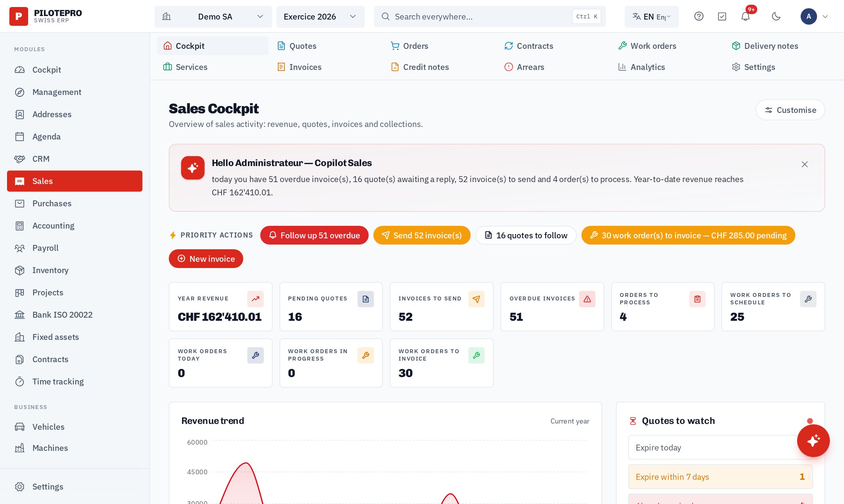Open the Payroll module
844x504 pixels.
click(x=75, y=248)
